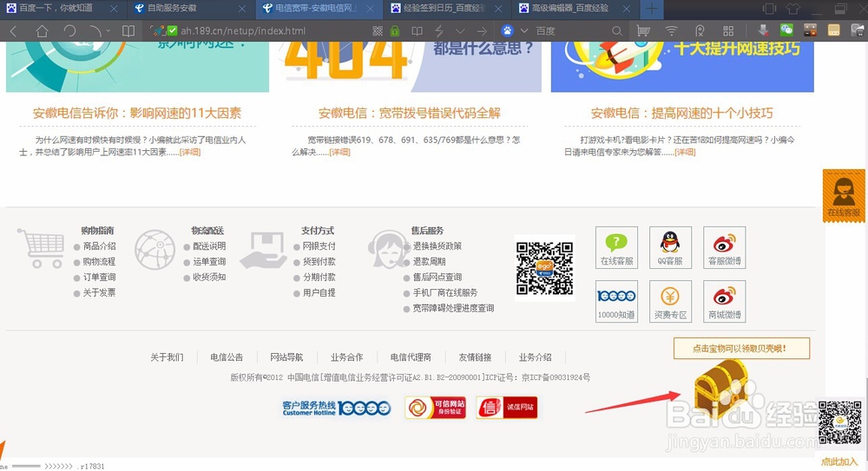Open the 客服微博 Weibo icon
Screen dimensions: 868x471
pyautogui.click(x=724, y=247)
